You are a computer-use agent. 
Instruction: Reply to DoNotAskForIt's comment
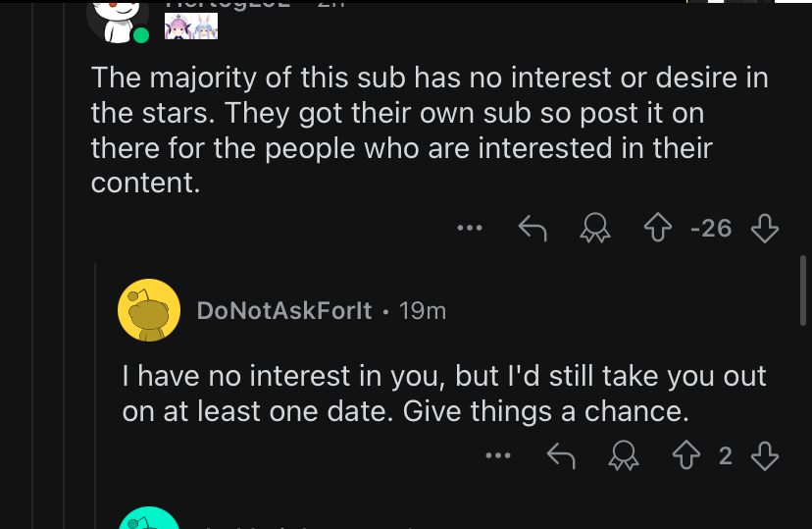(x=560, y=455)
